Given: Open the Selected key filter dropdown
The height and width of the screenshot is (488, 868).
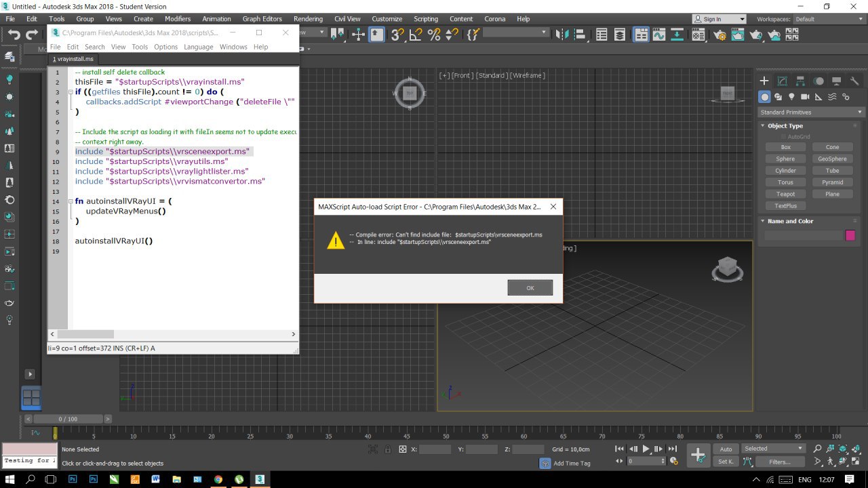Looking at the screenshot, I should tap(773, 449).
